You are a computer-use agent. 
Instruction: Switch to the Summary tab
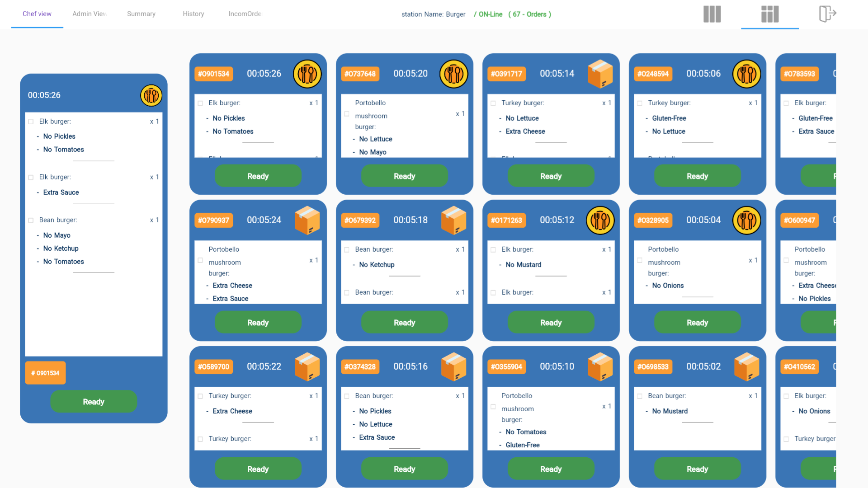[142, 14]
